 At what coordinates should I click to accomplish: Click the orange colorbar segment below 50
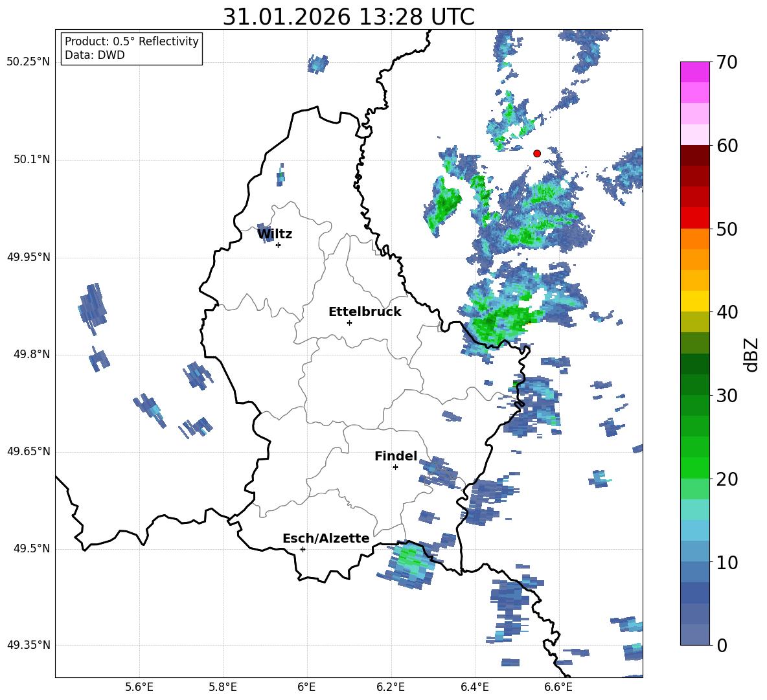[694, 239]
